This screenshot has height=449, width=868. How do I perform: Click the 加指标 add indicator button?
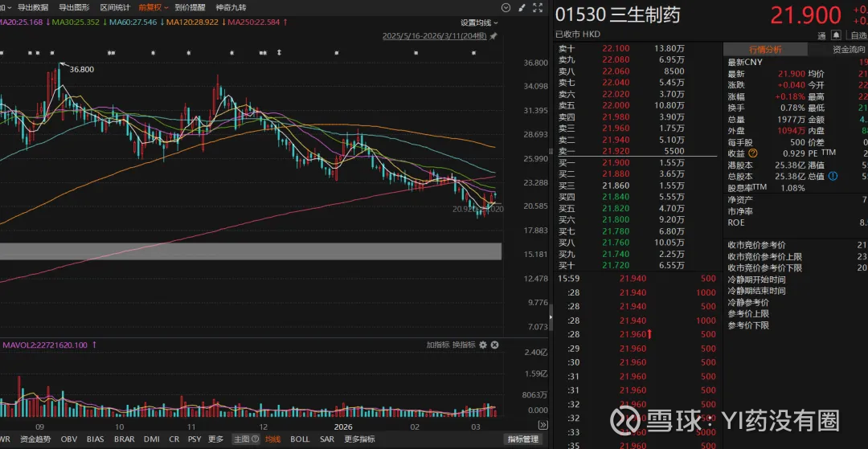(437, 345)
